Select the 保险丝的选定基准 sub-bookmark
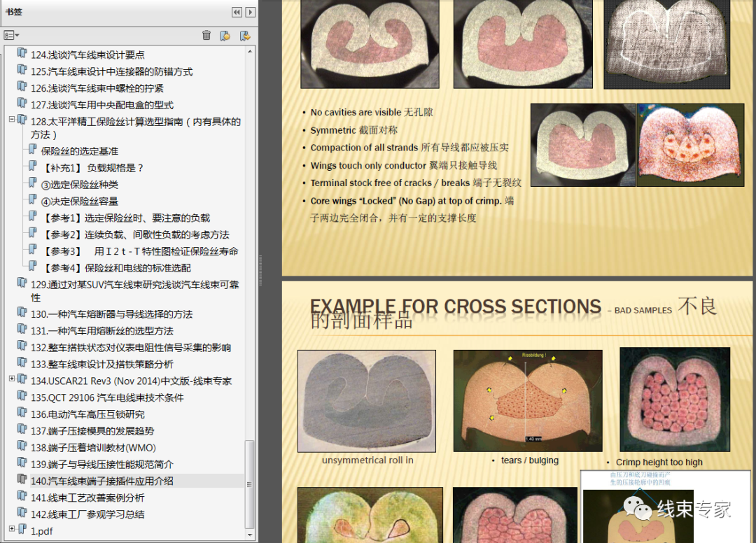Image resolution: width=756 pixels, height=543 pixels. 79,150
